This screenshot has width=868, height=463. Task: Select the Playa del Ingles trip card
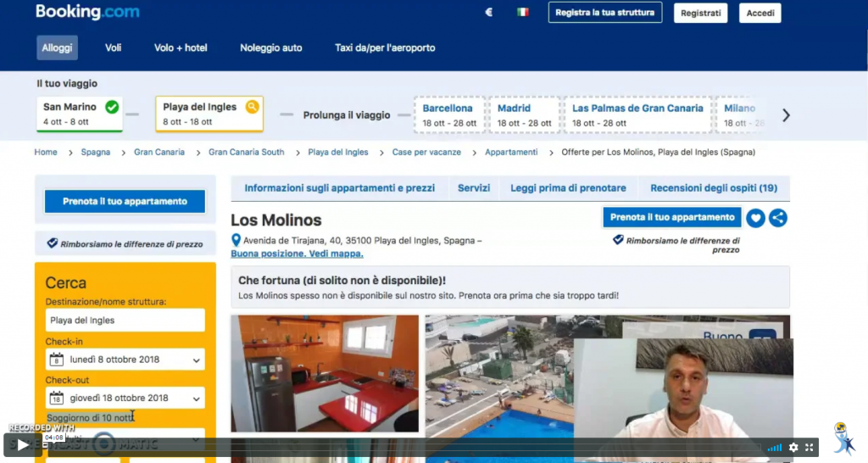209,114
